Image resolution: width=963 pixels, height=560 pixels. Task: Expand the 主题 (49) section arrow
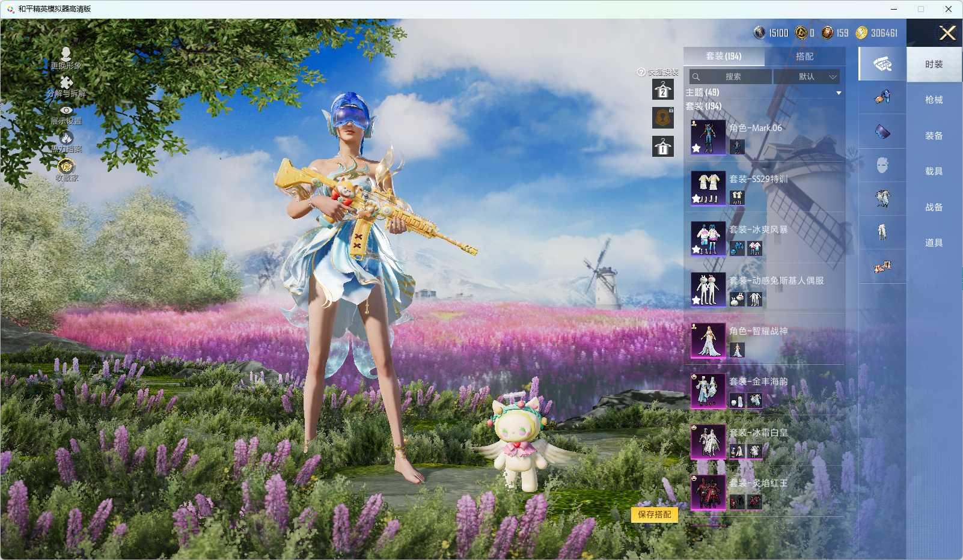pyautogui.click(x=839, y=93)
